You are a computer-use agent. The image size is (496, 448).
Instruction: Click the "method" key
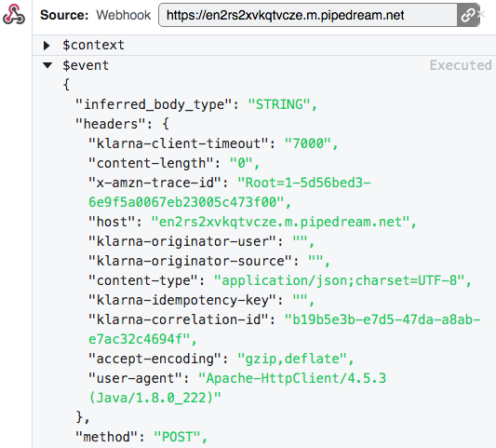point(107,437)
